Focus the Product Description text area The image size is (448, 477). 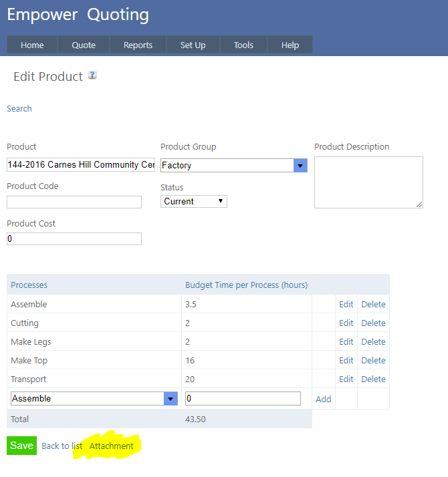(x=368, y=182)
